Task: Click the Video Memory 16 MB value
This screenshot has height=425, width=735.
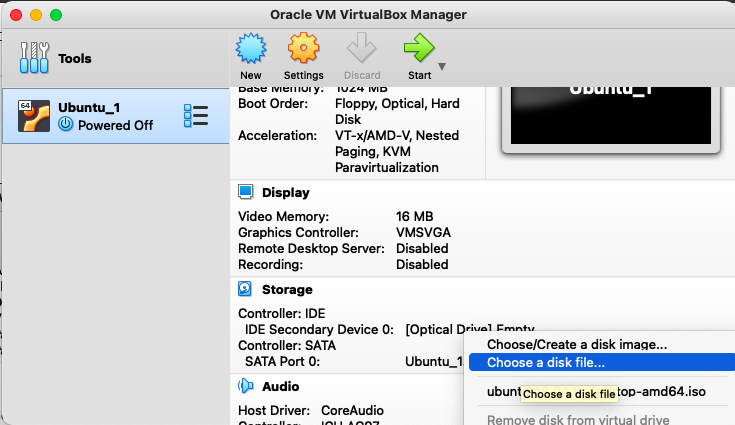Action: click(414, 216)
